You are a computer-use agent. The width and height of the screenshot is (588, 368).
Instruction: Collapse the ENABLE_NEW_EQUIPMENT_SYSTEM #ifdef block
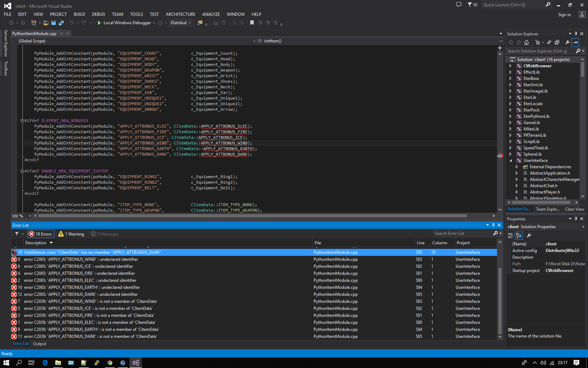pos(22,171)
